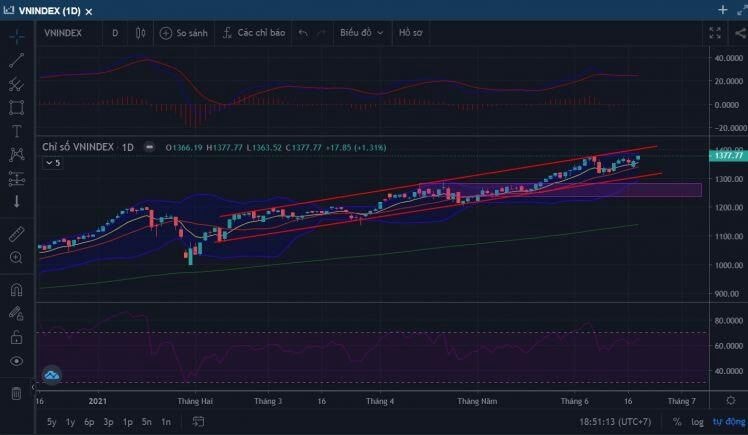Expand the widget with corner arrows
The image size is (748, 435).
point(742,10)
